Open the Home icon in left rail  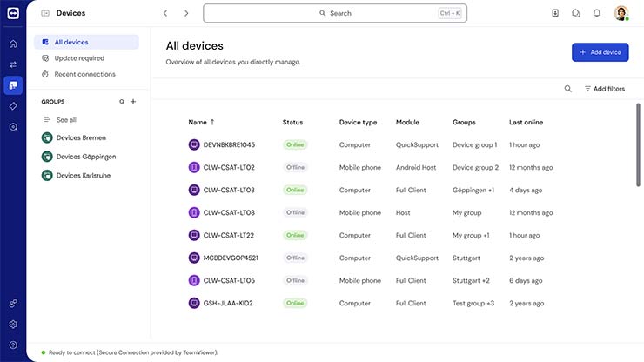[x=13, y=44]
